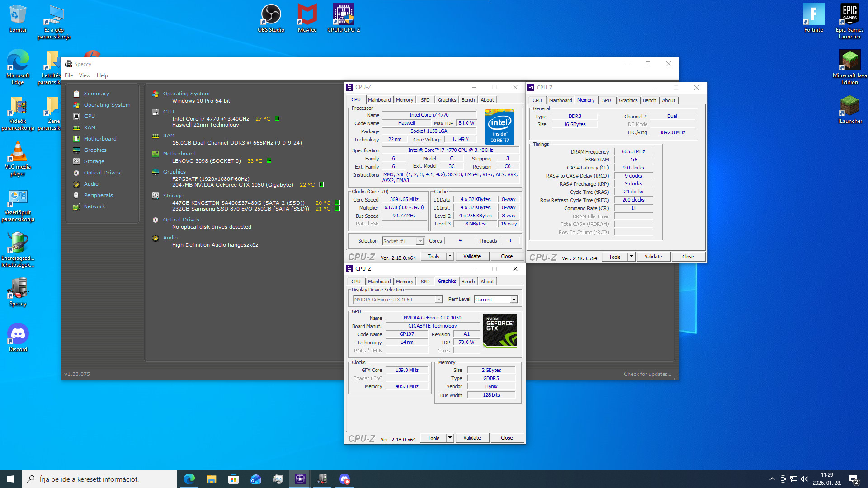Select the Storage item in Speccy sidebar

(x=94, y=161)
